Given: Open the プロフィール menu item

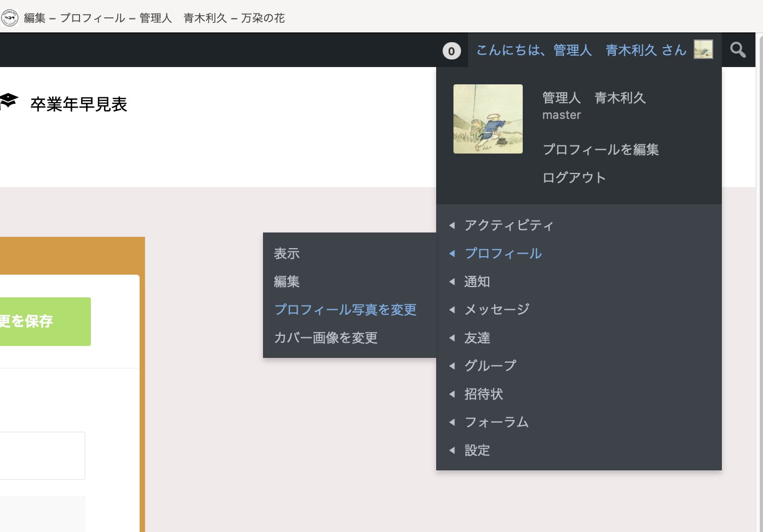Looking at the screenshot, I should coord(503,254).
